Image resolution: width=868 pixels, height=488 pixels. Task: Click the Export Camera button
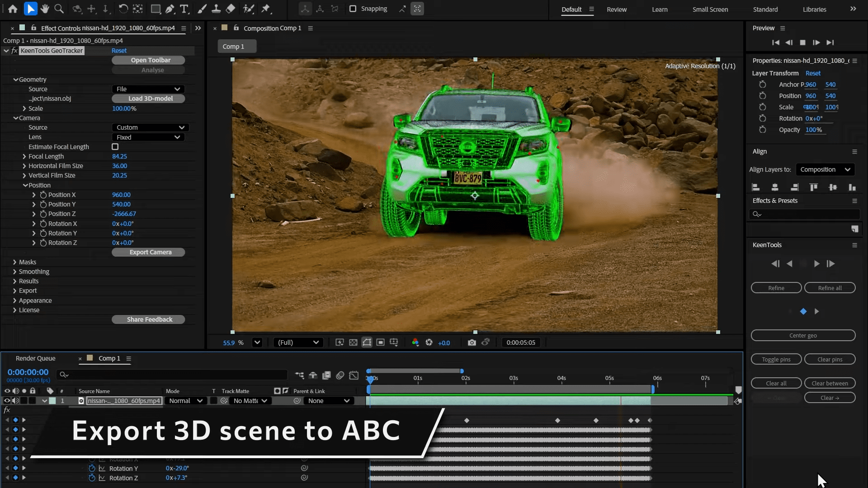coord(148,252)
